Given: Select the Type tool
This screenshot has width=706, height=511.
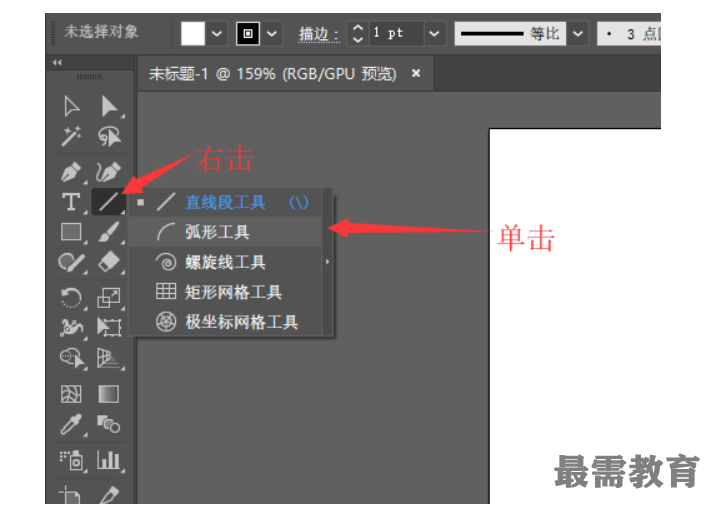Looking at the screenshot, I should click(71, 202).
